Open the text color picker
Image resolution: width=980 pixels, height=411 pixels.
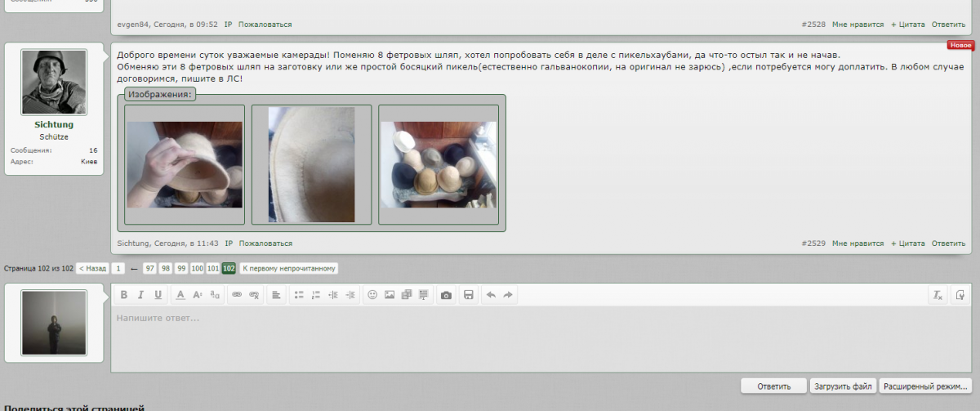180,295
